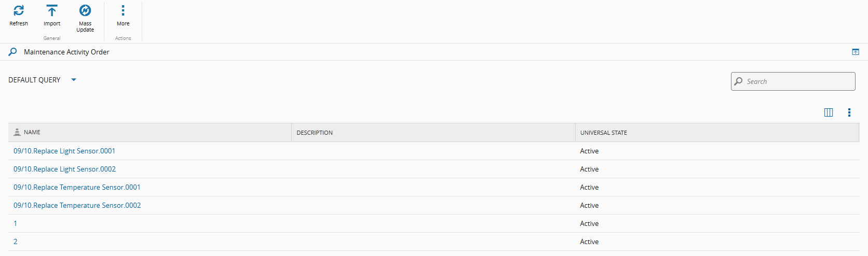Click inside the Search input field
Image resolution: width=868 pixels, height=256 pixels.
(798, 81)
